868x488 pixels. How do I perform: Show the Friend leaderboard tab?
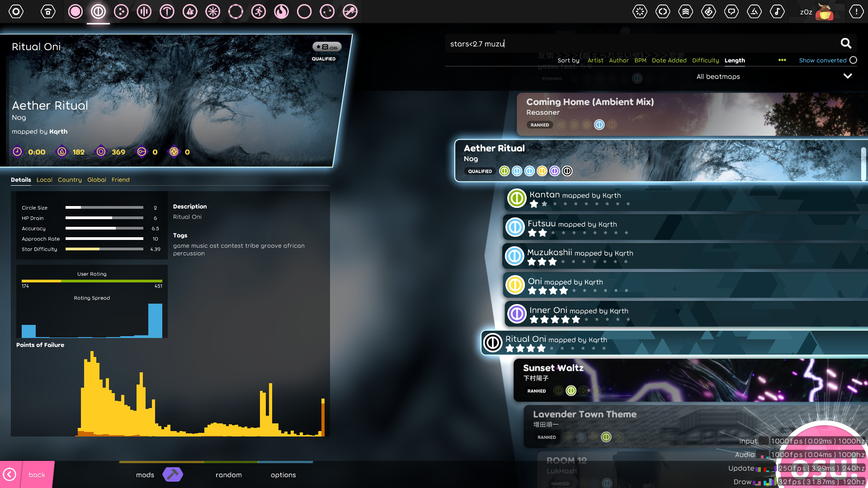[120, 180]
